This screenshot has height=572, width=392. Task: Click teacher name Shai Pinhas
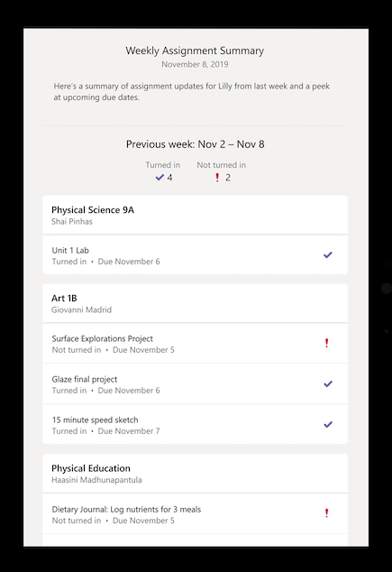(x=72, y=222)
